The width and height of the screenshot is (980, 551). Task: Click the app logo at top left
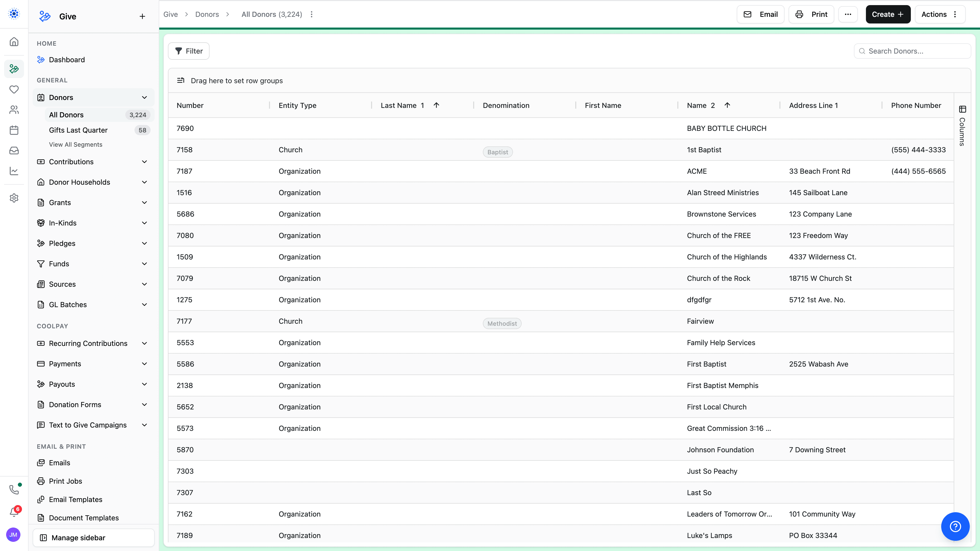(x=14, y=14)
